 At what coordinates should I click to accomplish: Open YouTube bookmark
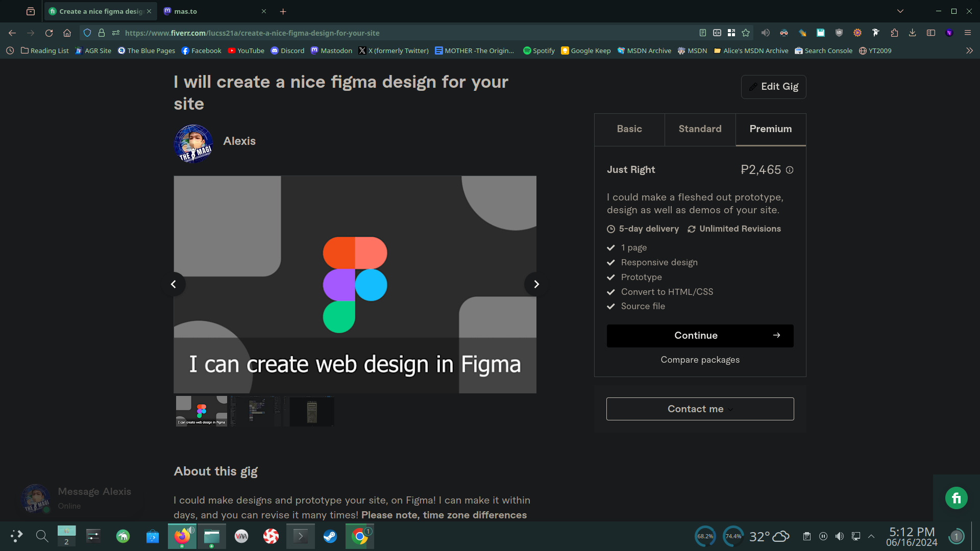click(246, 51)
